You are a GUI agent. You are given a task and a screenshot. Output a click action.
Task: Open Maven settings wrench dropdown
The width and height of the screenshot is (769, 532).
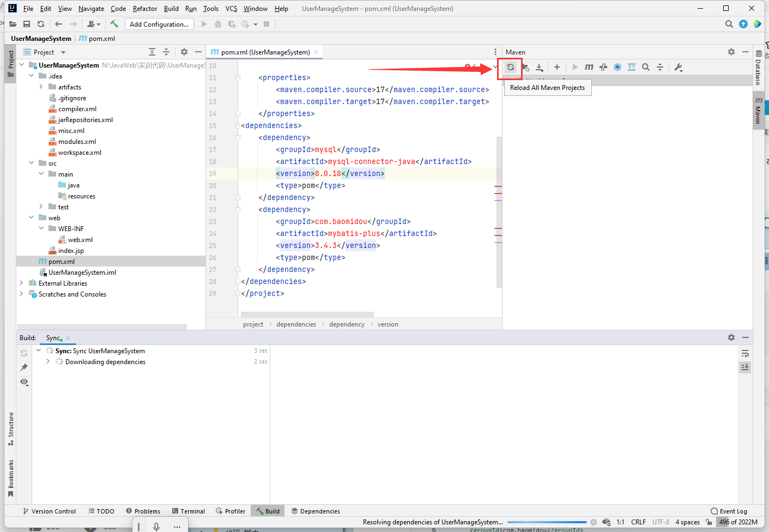tap(679, 67)
